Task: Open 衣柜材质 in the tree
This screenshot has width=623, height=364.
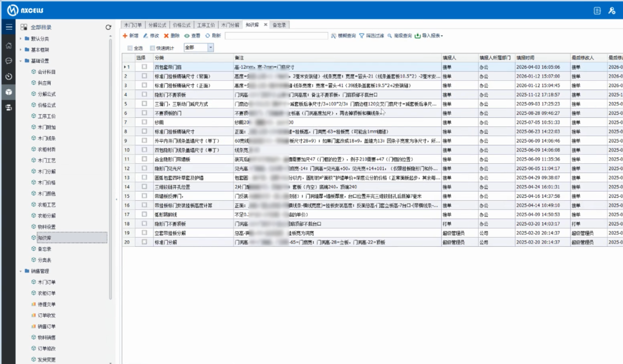Action: click(47, 149)
